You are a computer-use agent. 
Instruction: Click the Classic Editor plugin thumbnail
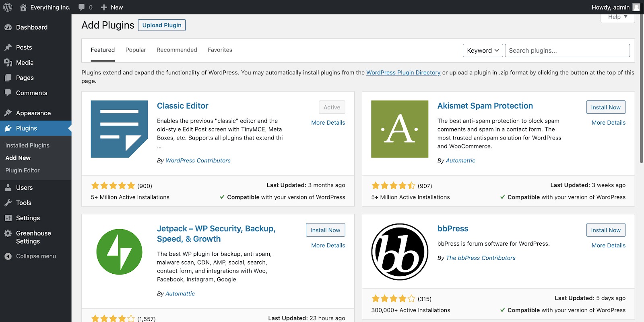click(120, 129)
